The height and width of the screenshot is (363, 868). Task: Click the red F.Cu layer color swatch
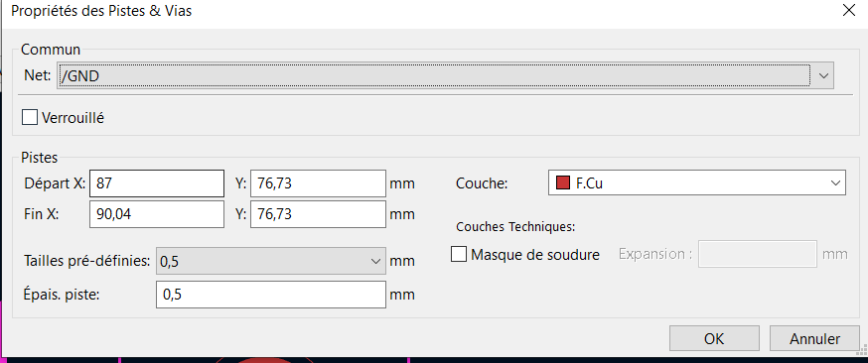click(563, 183)
